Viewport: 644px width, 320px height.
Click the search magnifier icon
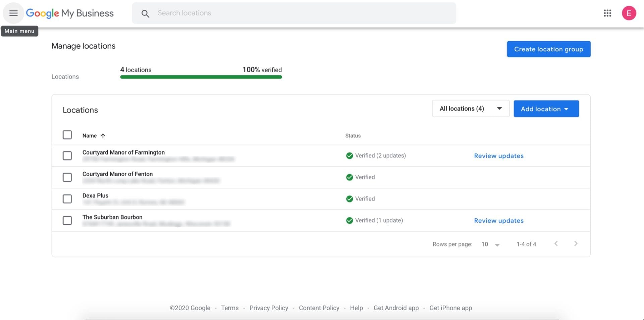click(x=145, y=13)
